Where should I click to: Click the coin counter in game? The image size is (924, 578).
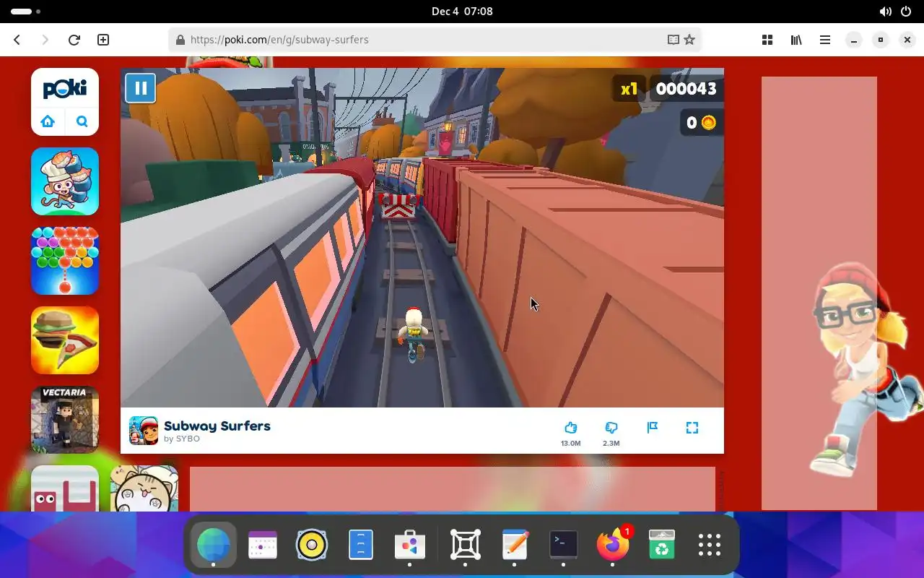[x=701, y=123]
